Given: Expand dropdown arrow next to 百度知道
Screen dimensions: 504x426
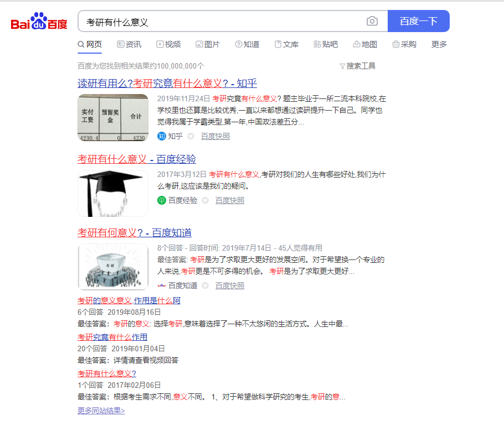Looking at the screenshot, I should (x=205, y=285).
